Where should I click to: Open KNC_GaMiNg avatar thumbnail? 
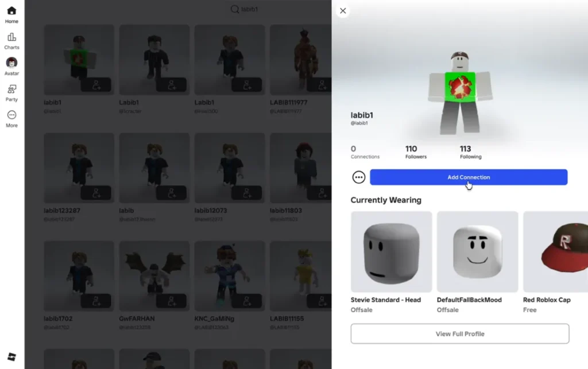[x=230, y=275]
